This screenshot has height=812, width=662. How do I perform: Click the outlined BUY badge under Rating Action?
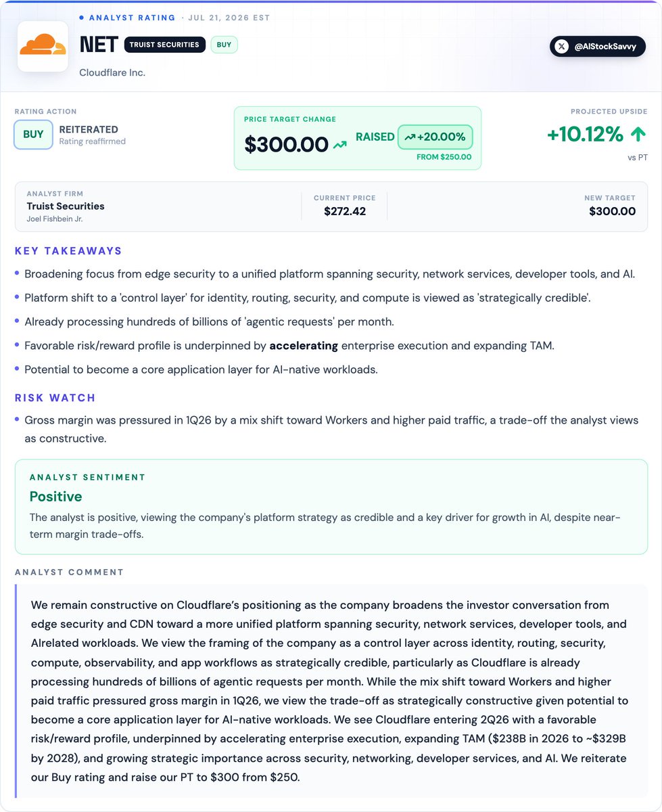(x=33, y=134)
